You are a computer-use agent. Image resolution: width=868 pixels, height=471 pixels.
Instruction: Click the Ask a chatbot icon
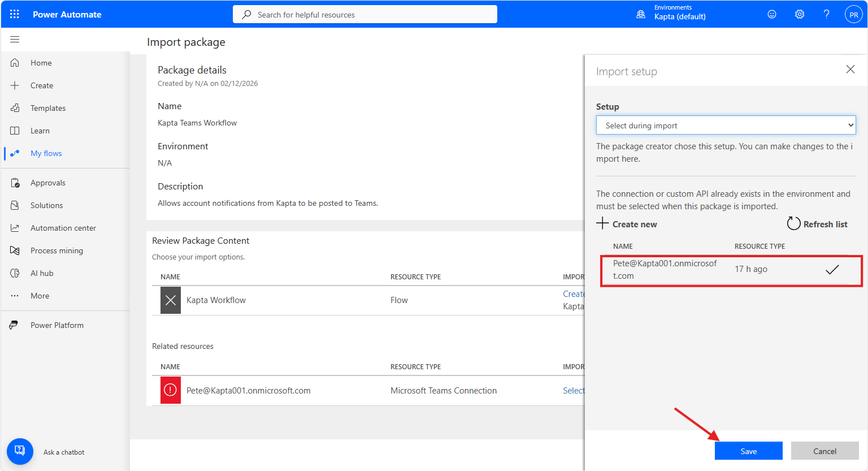coord(20,451)
